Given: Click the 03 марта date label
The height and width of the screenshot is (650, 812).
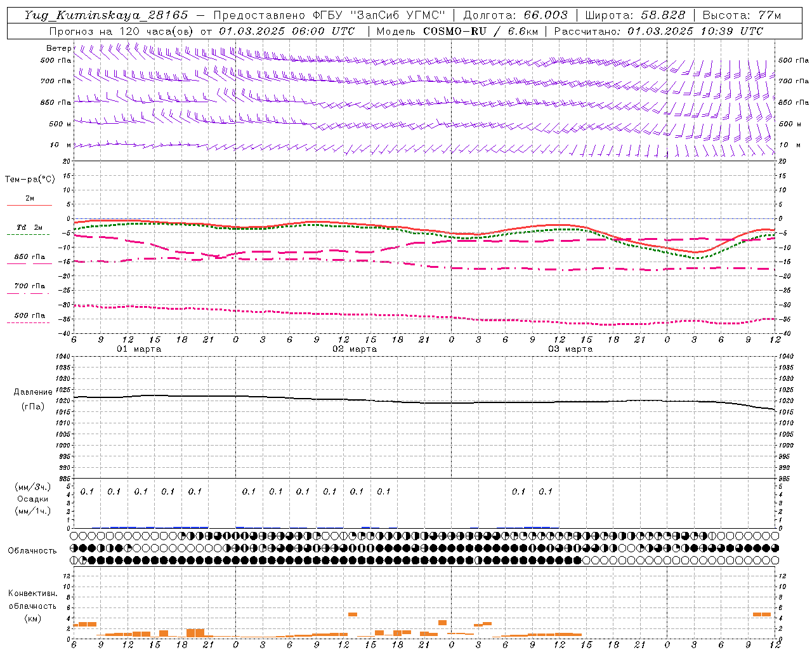Looking at the screenshot, I should 571,349.
